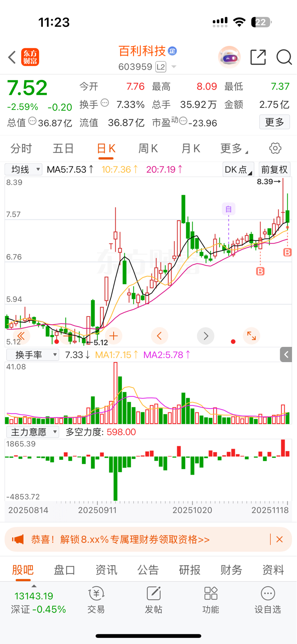Jump to earliest with double-left arrow

[x=21, y=336]
